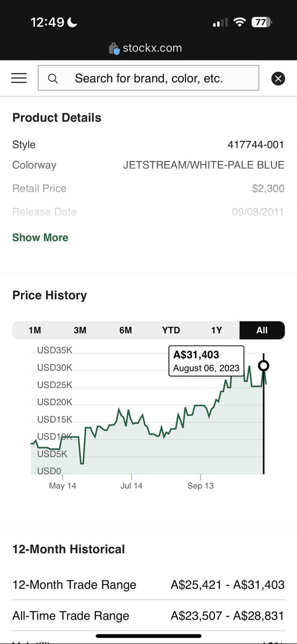Expand product details with Show More
297x644 pixels.
(x=40, y=238)
